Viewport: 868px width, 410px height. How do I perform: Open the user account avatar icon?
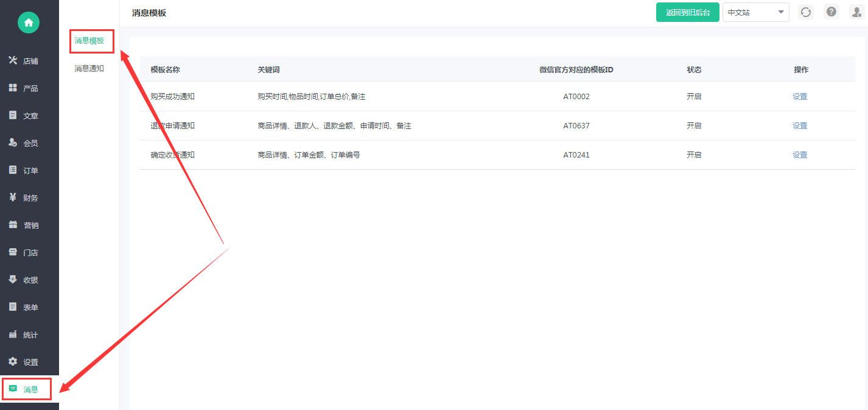tap(857, 12)
